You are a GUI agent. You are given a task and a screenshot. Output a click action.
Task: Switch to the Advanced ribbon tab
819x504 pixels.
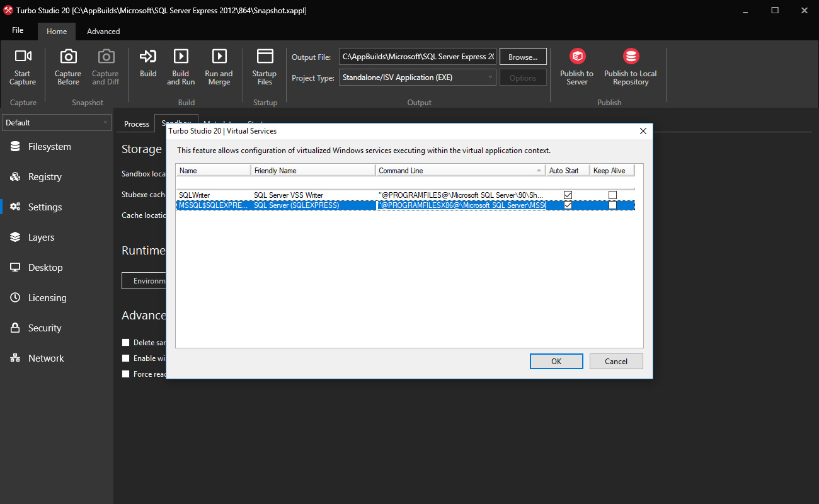(103, 31)
